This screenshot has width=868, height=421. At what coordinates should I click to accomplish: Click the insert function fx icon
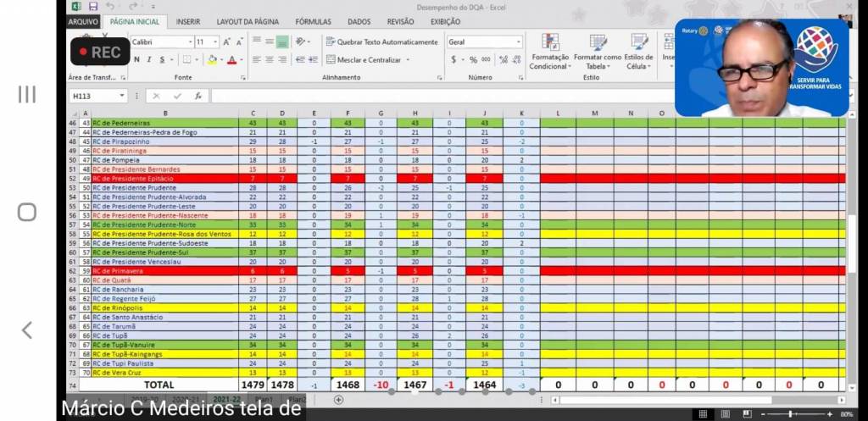point(198,96)
